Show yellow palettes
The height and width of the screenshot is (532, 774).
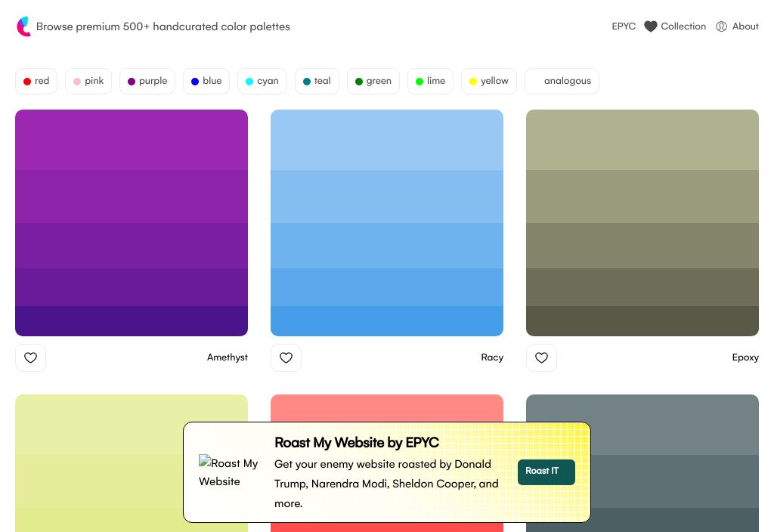point(489,81)
